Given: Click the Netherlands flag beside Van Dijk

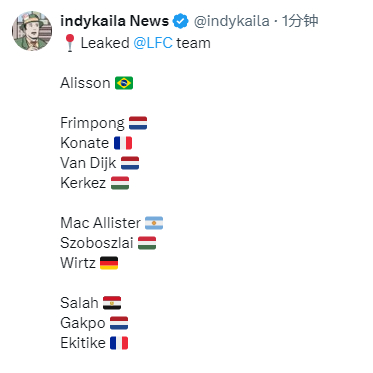Looking at the screenshot, I should (x=130, y=163).
